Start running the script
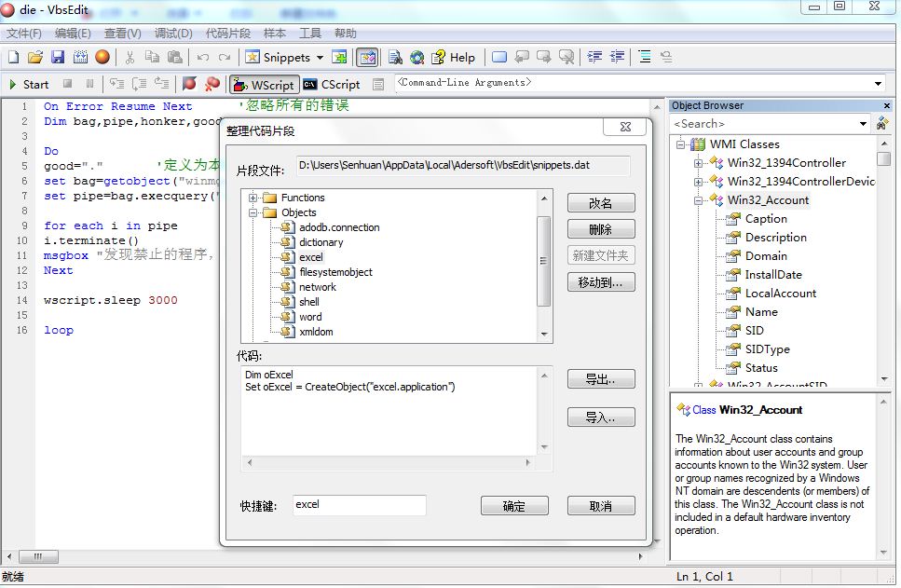901x588 pixels. coord(29,84)
